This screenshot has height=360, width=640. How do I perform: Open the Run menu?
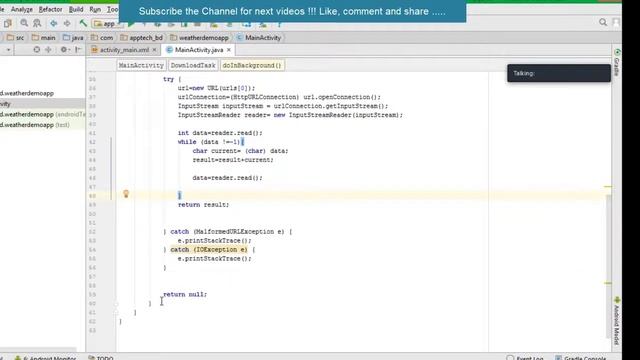95,9
